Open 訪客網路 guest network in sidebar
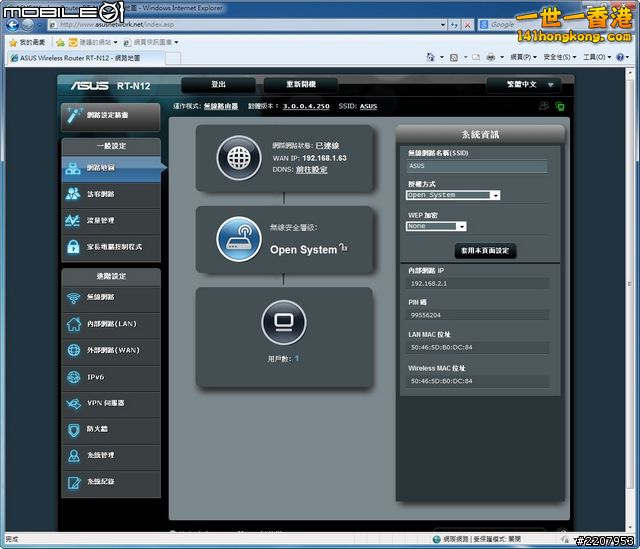The height and width of the screenshot is (549, 640). [110, 194]
